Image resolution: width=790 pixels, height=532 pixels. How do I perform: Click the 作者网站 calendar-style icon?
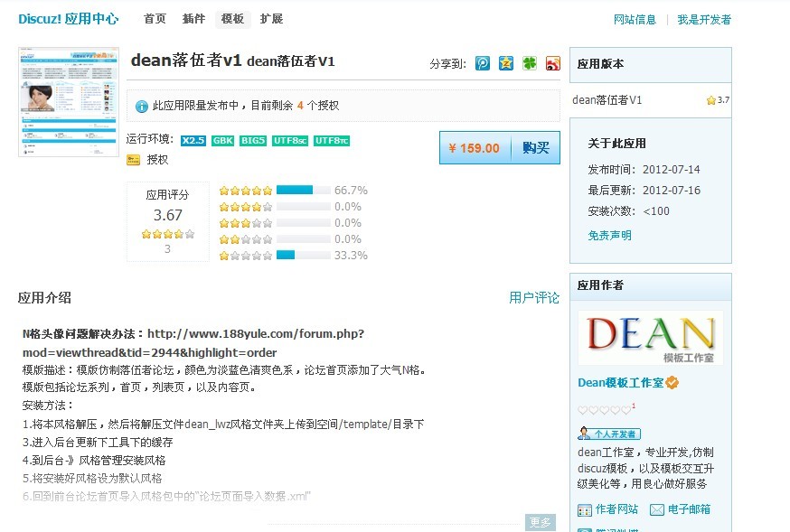point(585,509)
